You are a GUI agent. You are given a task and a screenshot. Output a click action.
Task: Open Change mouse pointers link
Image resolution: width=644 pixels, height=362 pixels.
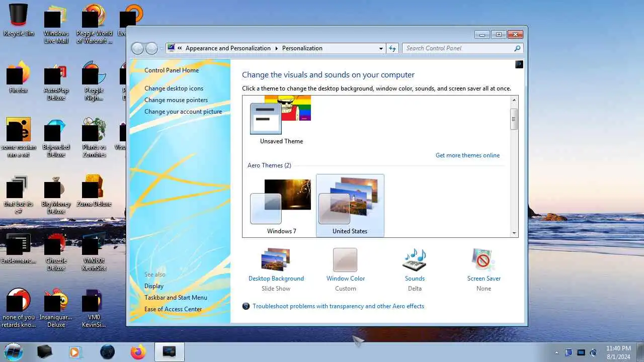point(176,100)
